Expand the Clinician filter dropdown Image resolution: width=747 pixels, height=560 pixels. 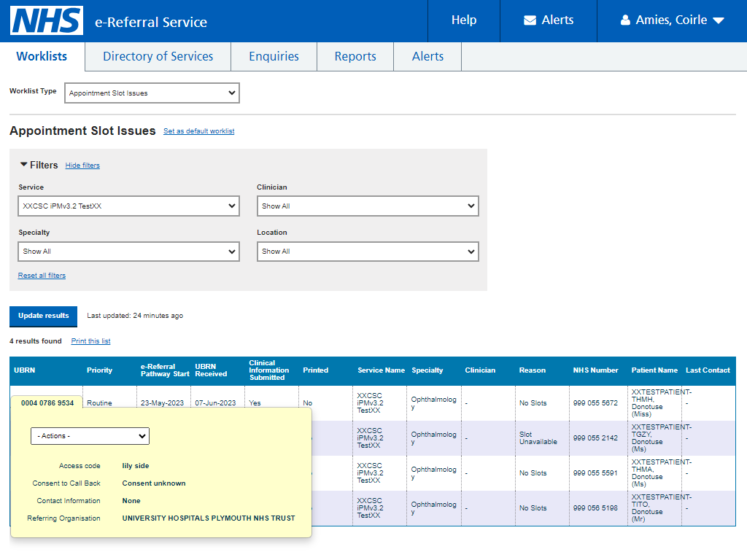[368, 206]
